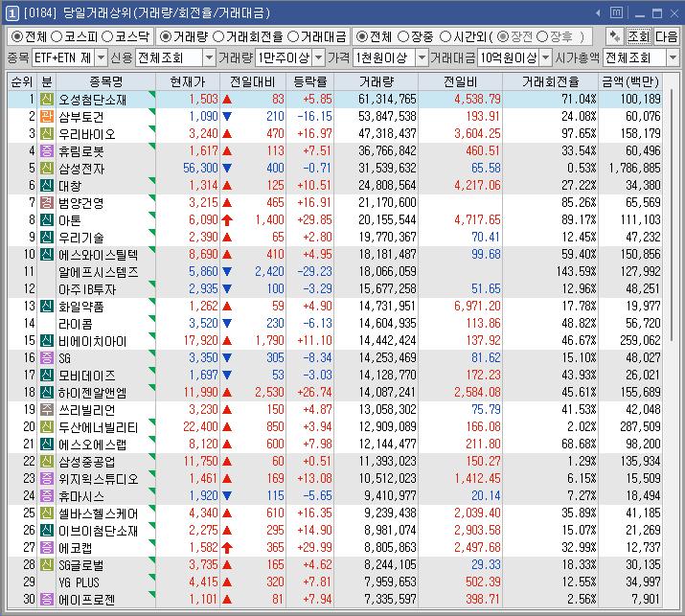Click the vertical scrollbar of the stock list
The image size is (685, 616).
[672, 214]
